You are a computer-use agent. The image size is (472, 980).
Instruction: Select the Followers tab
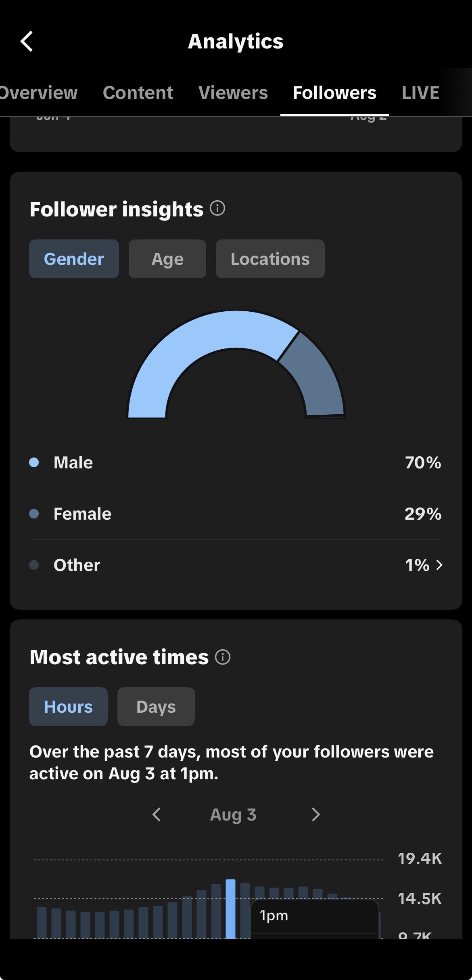334,93
